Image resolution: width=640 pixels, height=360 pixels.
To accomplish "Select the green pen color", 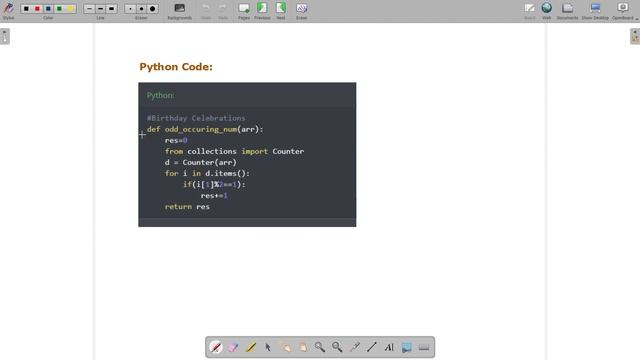I will 59,9.
